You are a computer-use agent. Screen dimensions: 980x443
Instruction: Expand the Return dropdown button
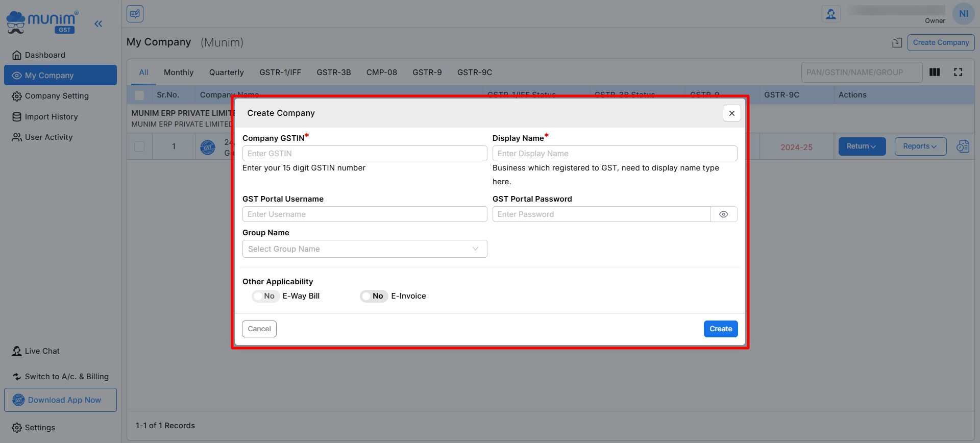[862, 146]
